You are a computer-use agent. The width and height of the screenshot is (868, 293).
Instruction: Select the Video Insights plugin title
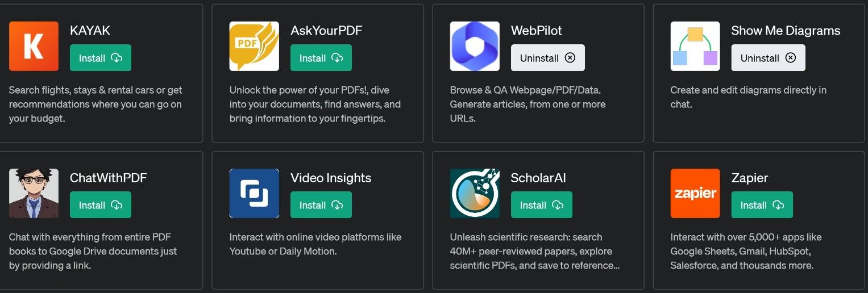pyautogui.click(x=331, y=178)
